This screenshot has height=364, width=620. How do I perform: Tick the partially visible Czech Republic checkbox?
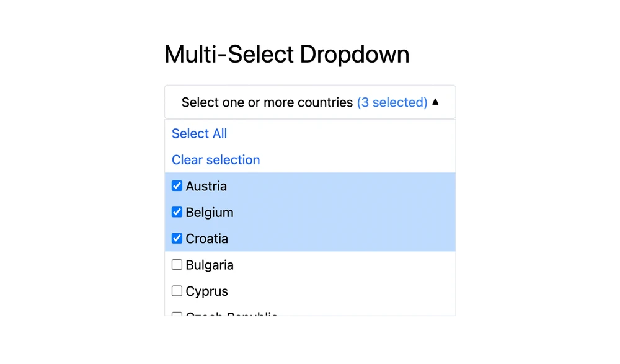pos(177,314)
